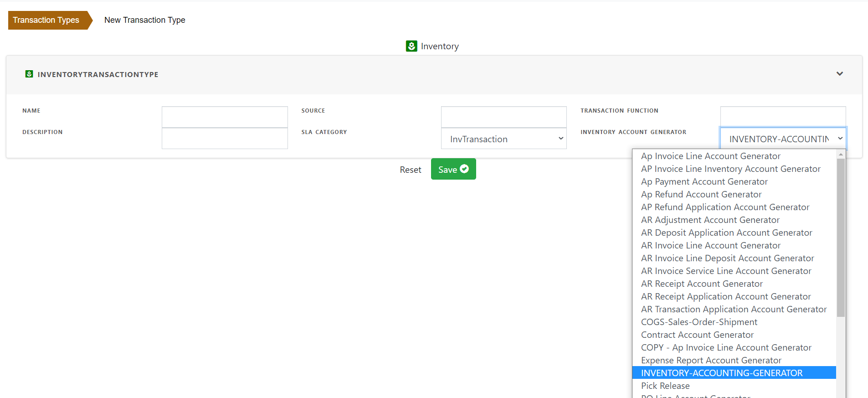Go to Transaction Types breadcrumb
868x398 pixels.
(50, 20)
